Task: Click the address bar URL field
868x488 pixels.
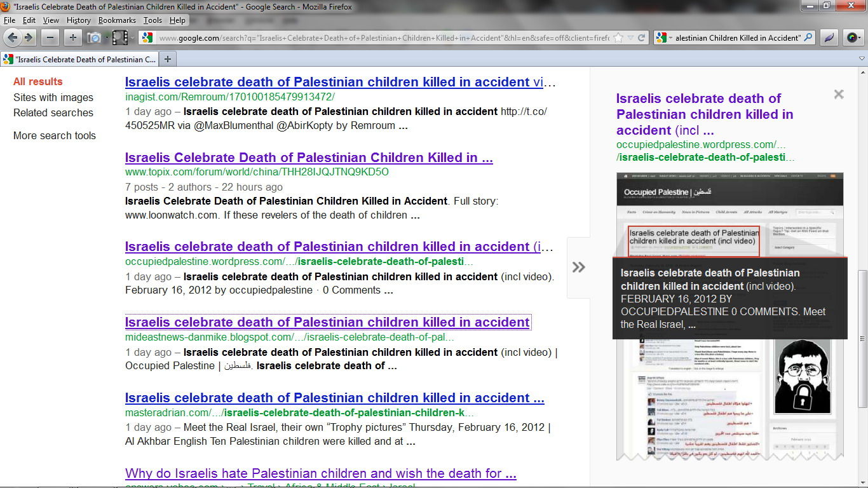Action: click(x=383, y=37)
